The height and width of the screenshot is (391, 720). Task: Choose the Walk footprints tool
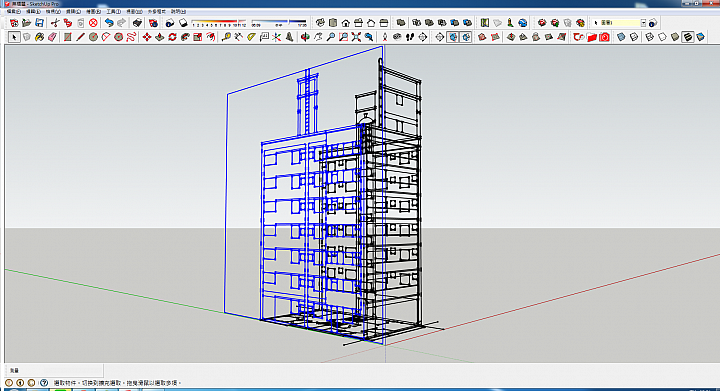[x=410, y=37]
